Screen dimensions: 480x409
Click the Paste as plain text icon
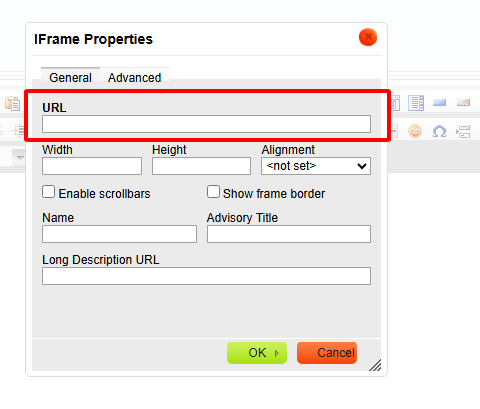[13, 103]
